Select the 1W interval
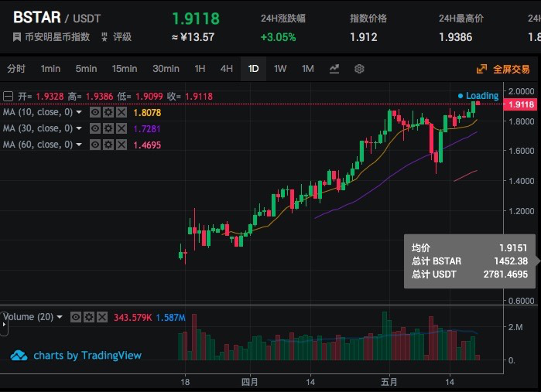Screen dimensions: 541x392 coord(280,69)
